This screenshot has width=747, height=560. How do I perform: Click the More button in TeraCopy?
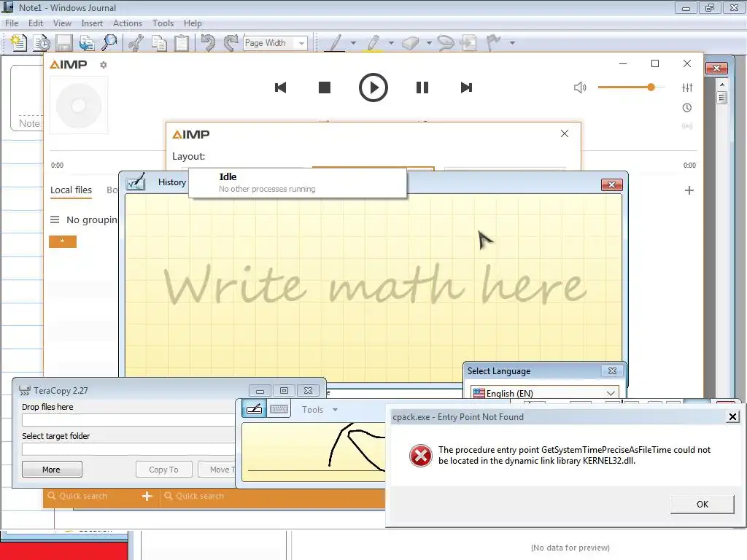pyautogui.click(x=52, y=470)
